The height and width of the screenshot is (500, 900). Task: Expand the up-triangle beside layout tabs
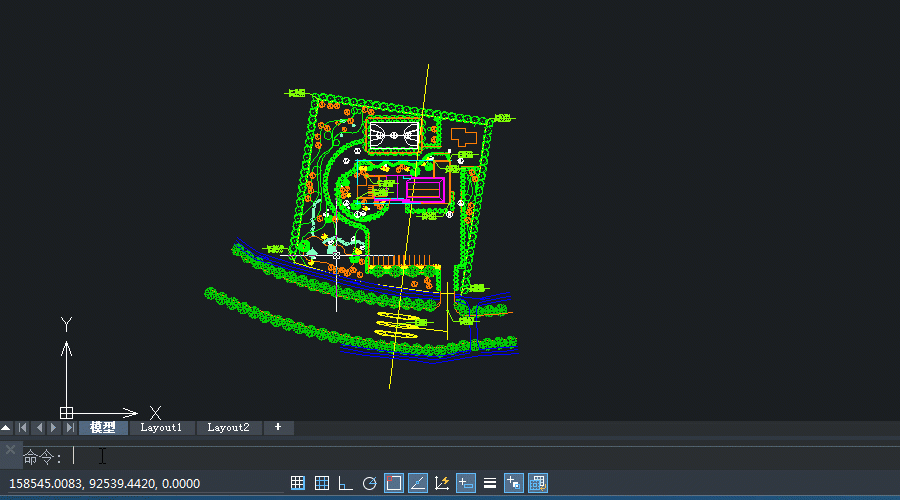click(x=7, y=428)
